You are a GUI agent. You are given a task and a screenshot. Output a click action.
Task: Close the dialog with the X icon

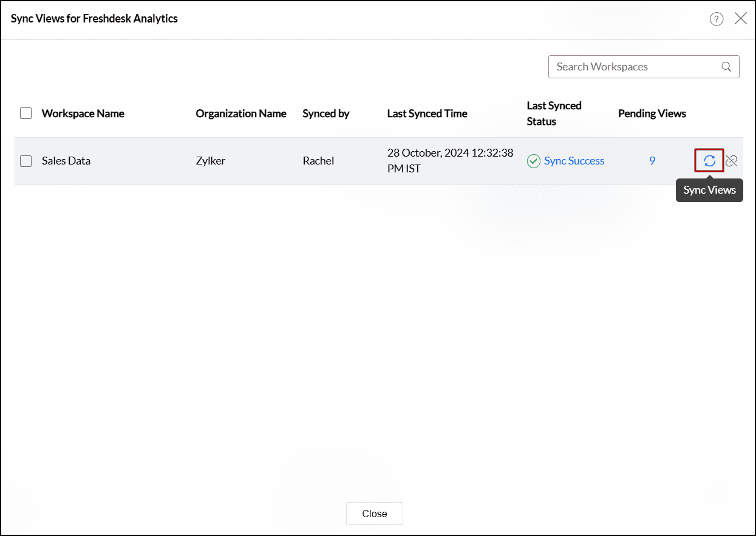[x=741, y=18]
